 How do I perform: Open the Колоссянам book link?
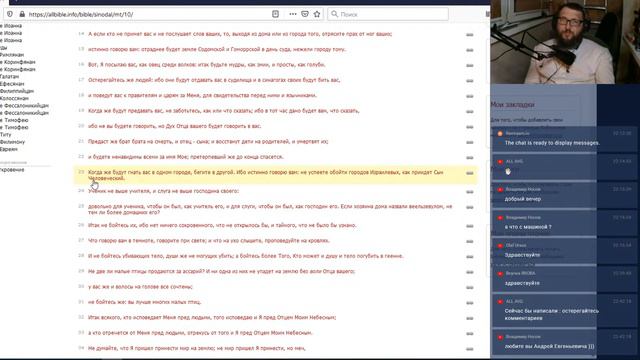(x=14, y=98)
